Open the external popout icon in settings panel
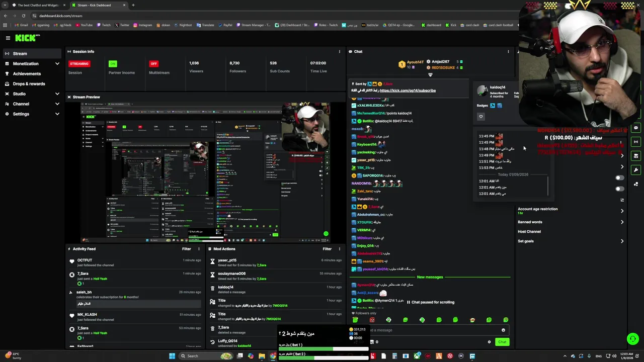644x362 pixels. coord(622,200)
